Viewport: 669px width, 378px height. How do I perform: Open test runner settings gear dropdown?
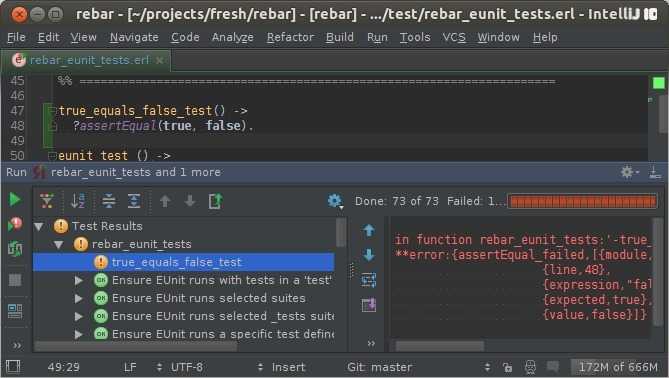coord(335,201)
